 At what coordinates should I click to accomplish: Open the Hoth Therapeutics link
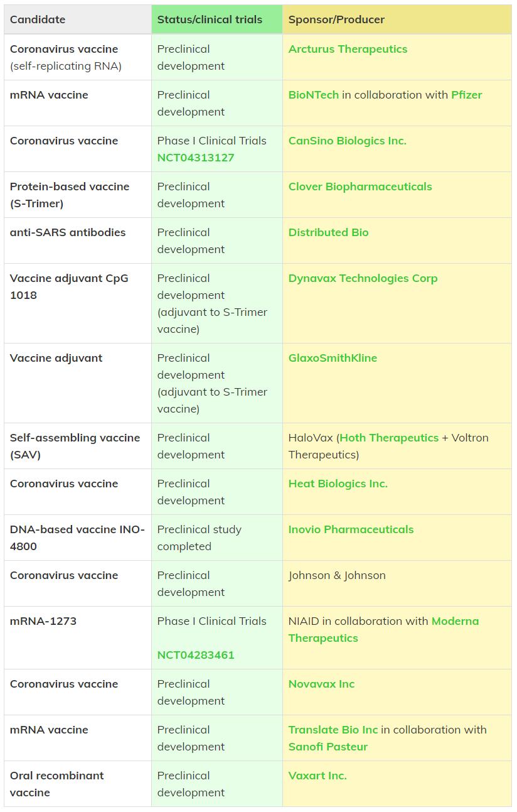point(389,438)
